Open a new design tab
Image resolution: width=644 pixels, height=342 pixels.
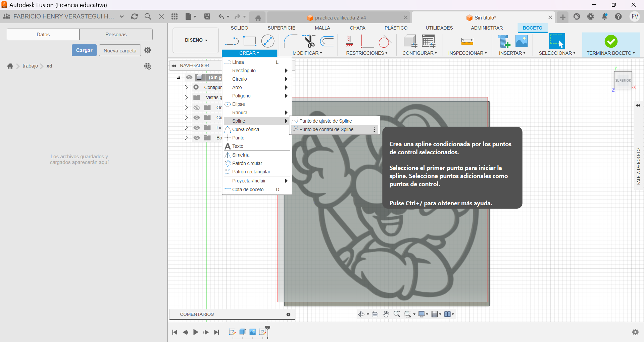coord(563,17)
